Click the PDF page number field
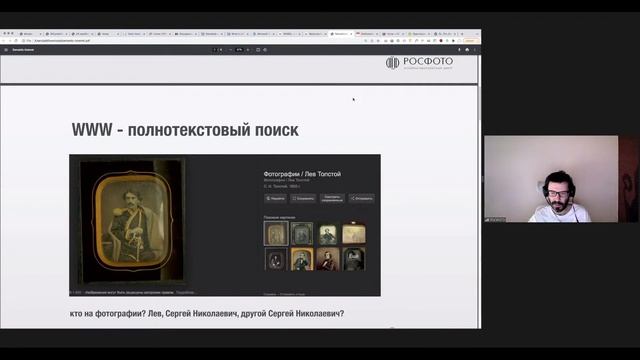Viewport: 640px width, 360px height. tap(215, 50)
